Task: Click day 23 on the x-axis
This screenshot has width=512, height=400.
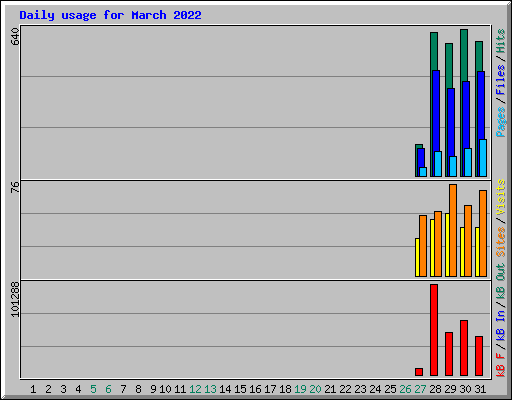Action: pos(360,389)
